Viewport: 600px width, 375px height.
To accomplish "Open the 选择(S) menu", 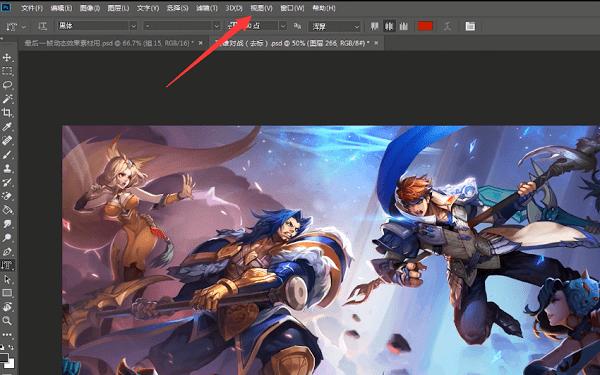I will 178,8.
